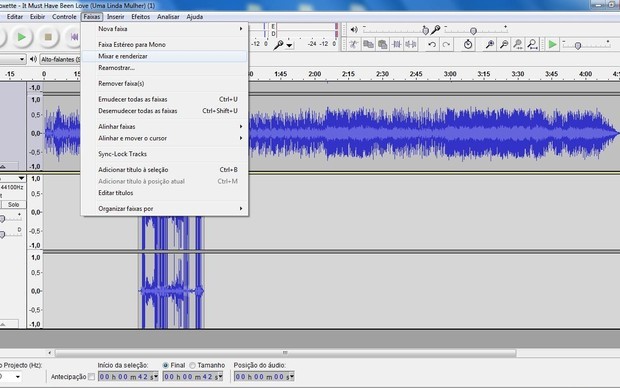Click the Undo arrow icon
This screenshot has width=620, height=388.
pos(432,44)
